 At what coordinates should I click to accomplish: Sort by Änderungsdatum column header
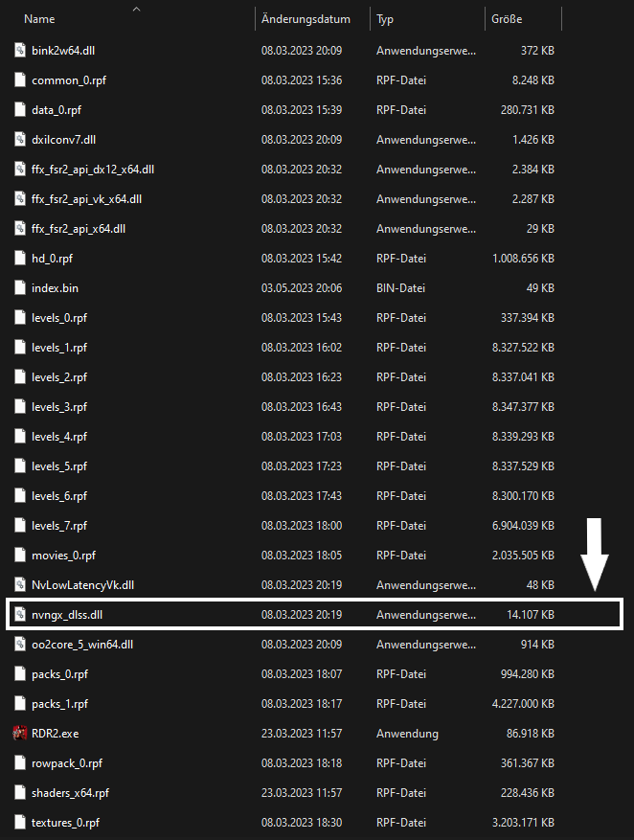click(303, 19)
